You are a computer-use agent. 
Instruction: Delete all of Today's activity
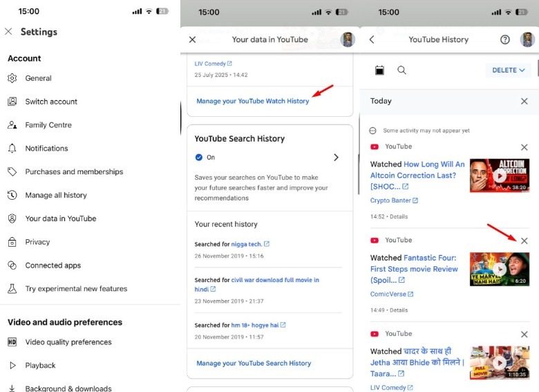pos(524,101)
